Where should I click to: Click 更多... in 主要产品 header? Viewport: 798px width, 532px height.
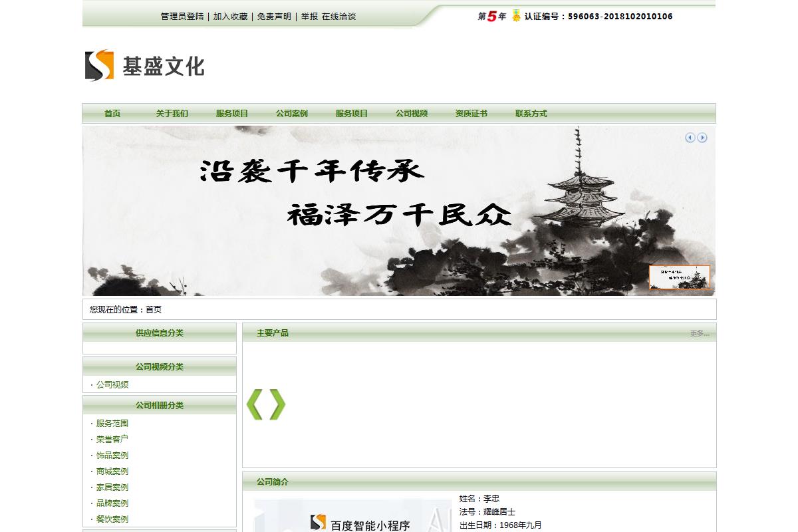pos(699,333)
